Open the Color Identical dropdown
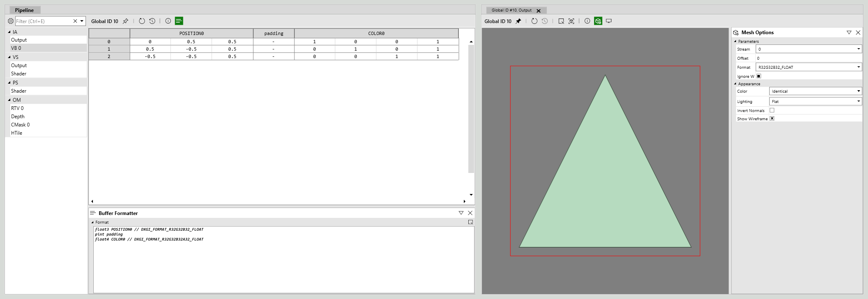The image size is (868, 299). coord(815,91)
